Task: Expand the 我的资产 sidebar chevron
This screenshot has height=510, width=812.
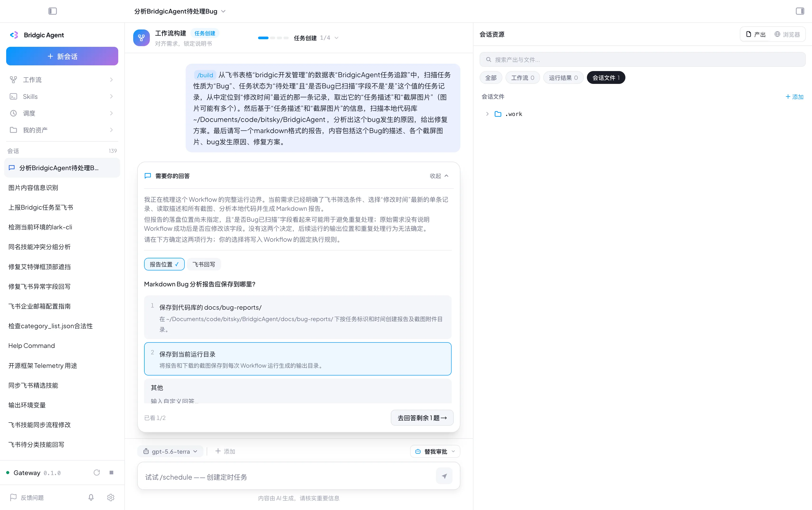Action: pos(112,130)
